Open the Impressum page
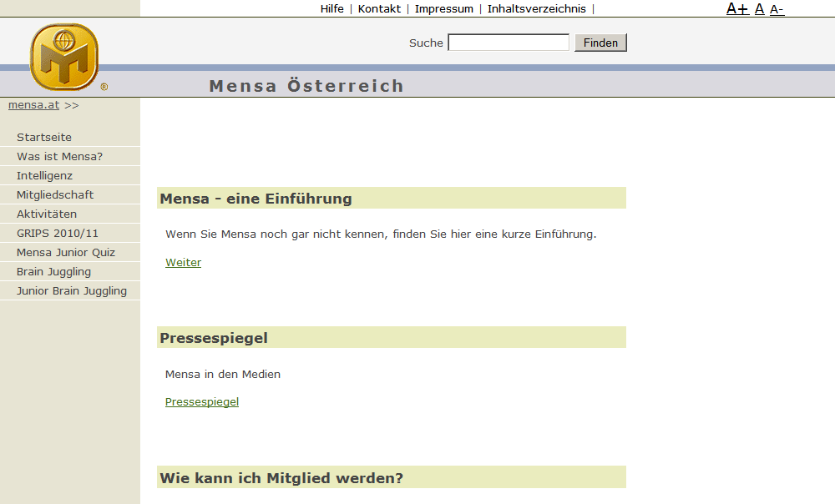The height and width of the screenshot is (504, 835). (443, 8)
